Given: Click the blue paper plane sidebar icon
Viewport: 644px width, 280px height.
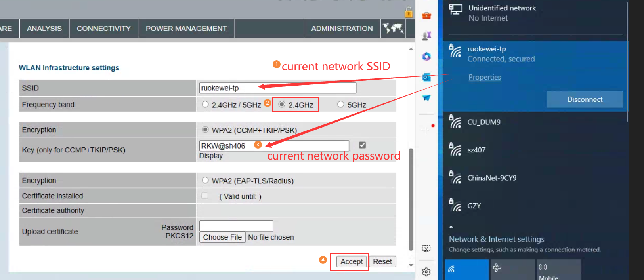Looking at the screenshot, I should coord(426,98).
